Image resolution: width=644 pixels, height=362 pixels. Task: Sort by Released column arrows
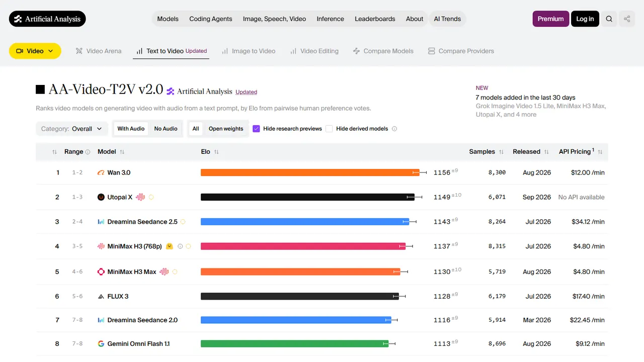coord(546,152)
